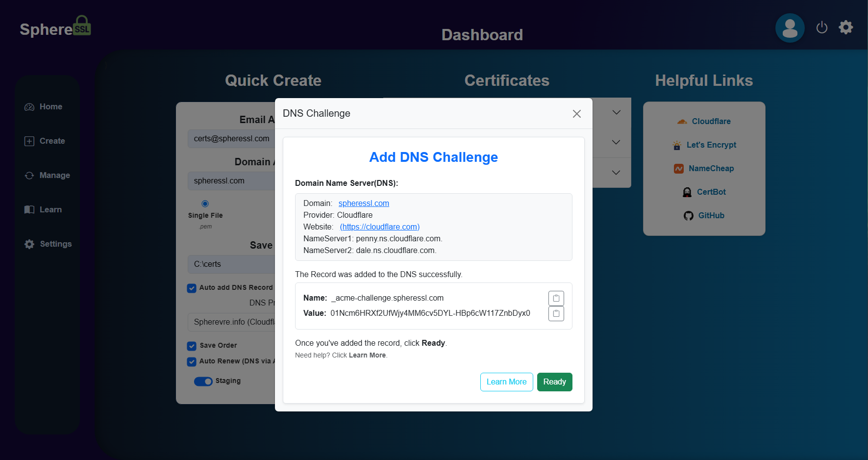Select the NameCheap icon
This screenshot has width=868, height=460.
pos(679,168)
